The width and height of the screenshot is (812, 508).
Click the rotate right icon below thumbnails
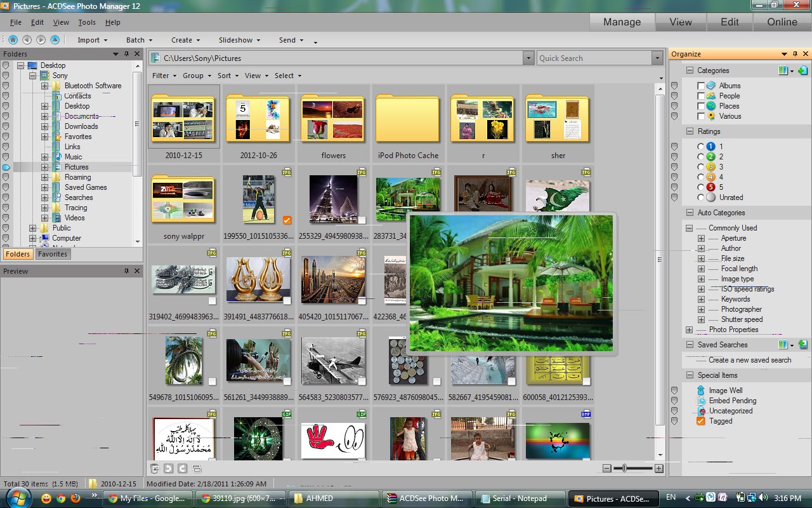182,469
